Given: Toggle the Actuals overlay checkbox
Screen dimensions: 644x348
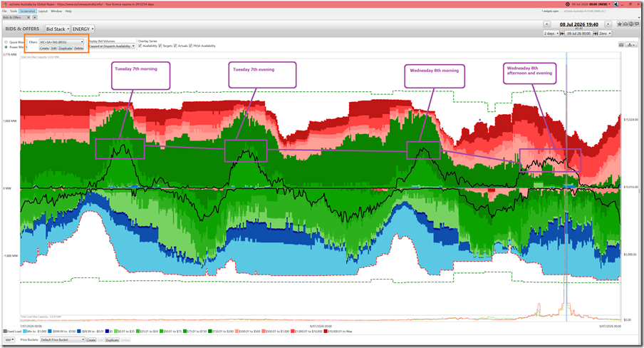Looking at the screenshot, I should [x=175, y=46].
